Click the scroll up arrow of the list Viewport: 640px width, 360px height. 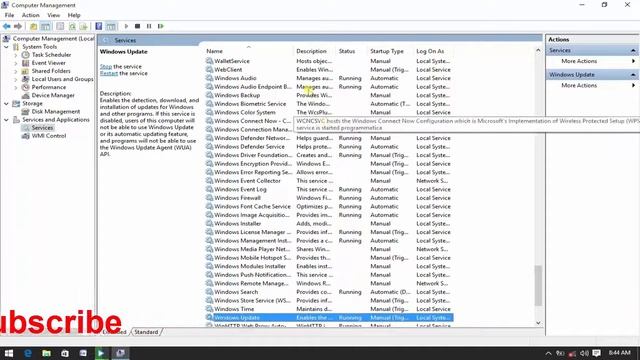click(538, 50)
